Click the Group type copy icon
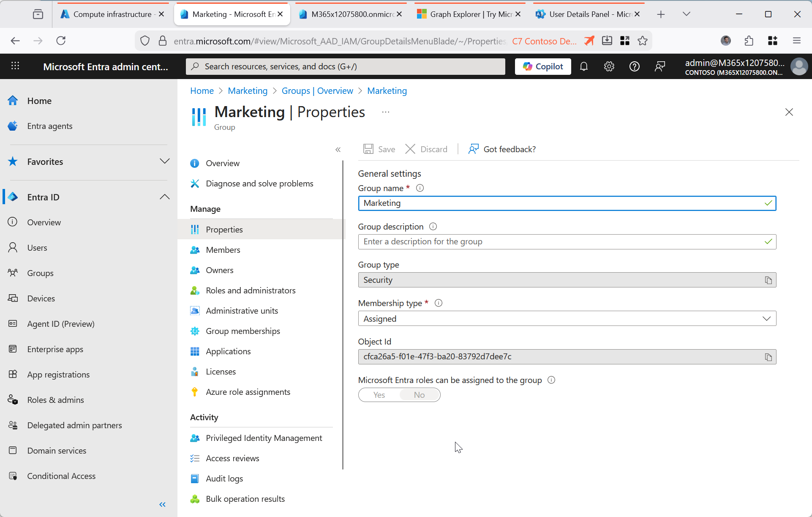 pyautogui.click(x=768, y=280)
